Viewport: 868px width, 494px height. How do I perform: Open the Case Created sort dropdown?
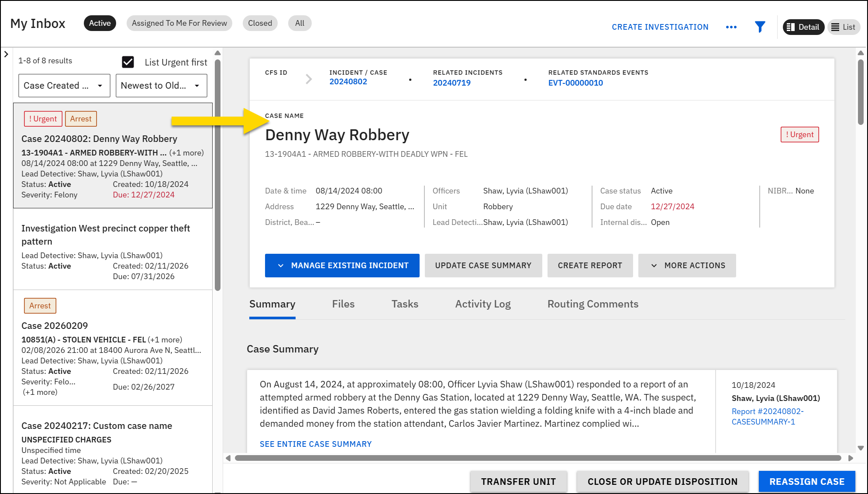pos(64,86)
